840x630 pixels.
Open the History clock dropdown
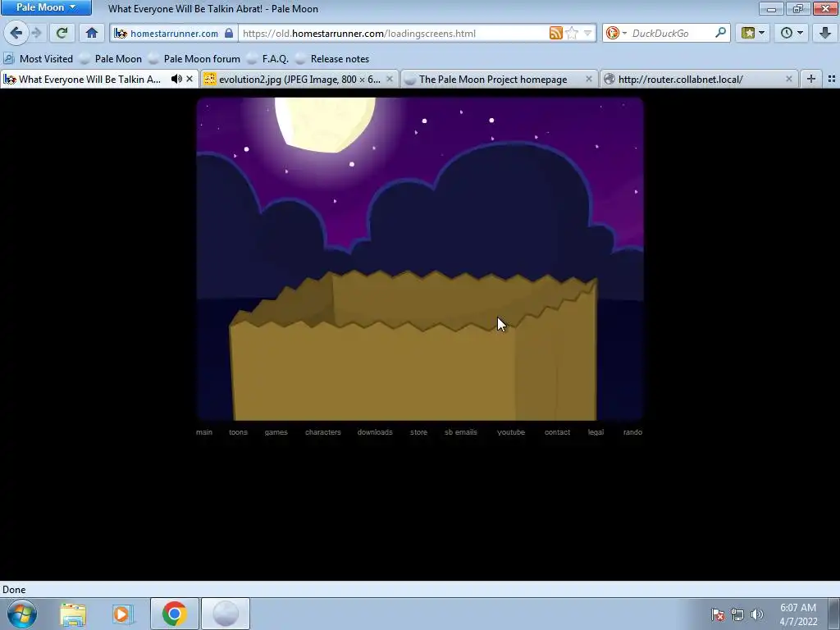792,33
